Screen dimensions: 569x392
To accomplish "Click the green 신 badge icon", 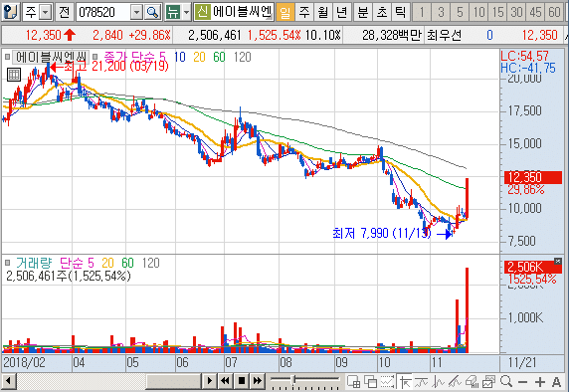I will [202, 12].
